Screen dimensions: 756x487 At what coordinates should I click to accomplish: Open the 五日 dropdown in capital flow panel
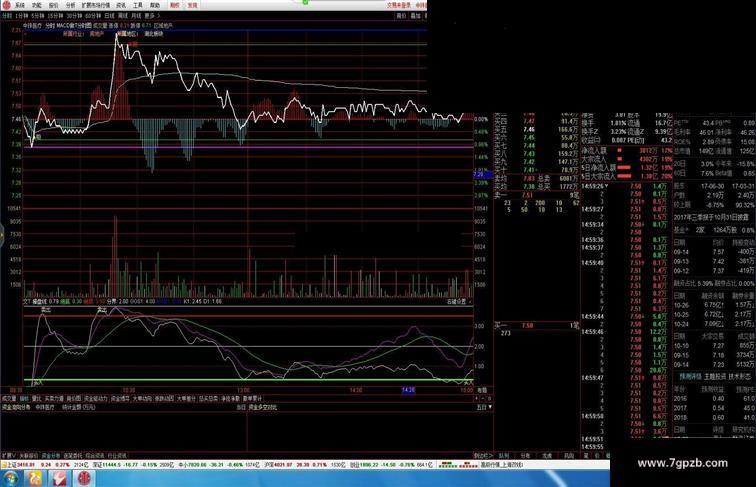tap(484, 407)
